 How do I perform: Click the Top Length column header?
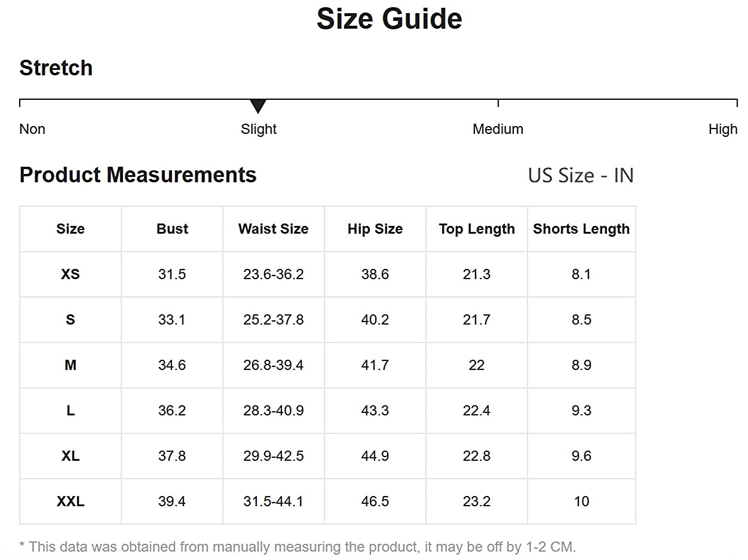point(477,229)
